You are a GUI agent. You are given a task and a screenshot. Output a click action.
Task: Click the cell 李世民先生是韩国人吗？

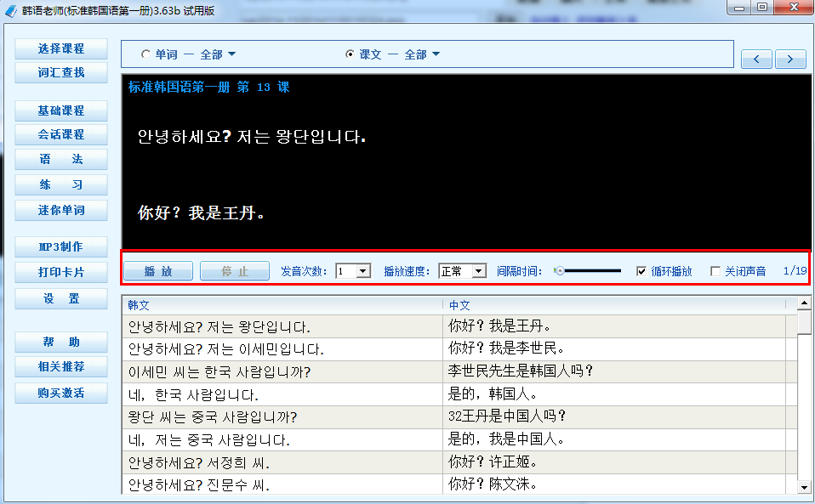[614, 371]
